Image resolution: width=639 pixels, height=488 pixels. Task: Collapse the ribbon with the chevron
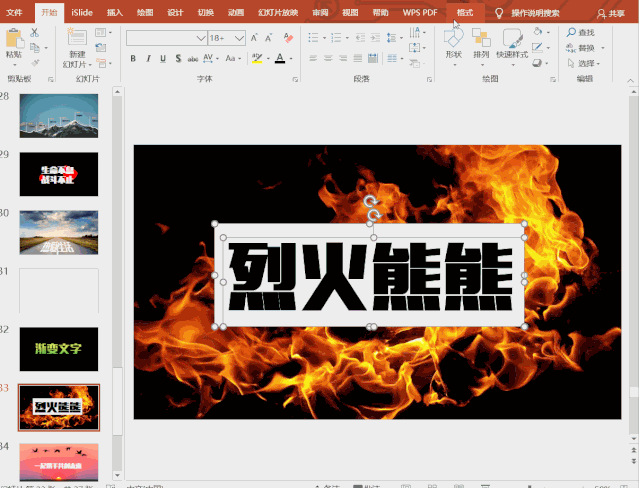click(x=630, y=81)
